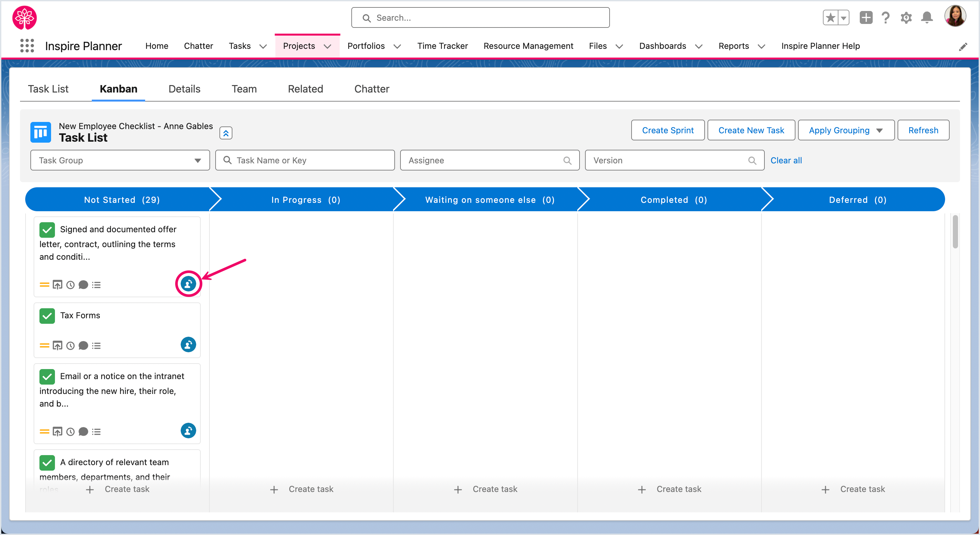
Task: Switch to the Team tab
Action: tap(244, 89)
